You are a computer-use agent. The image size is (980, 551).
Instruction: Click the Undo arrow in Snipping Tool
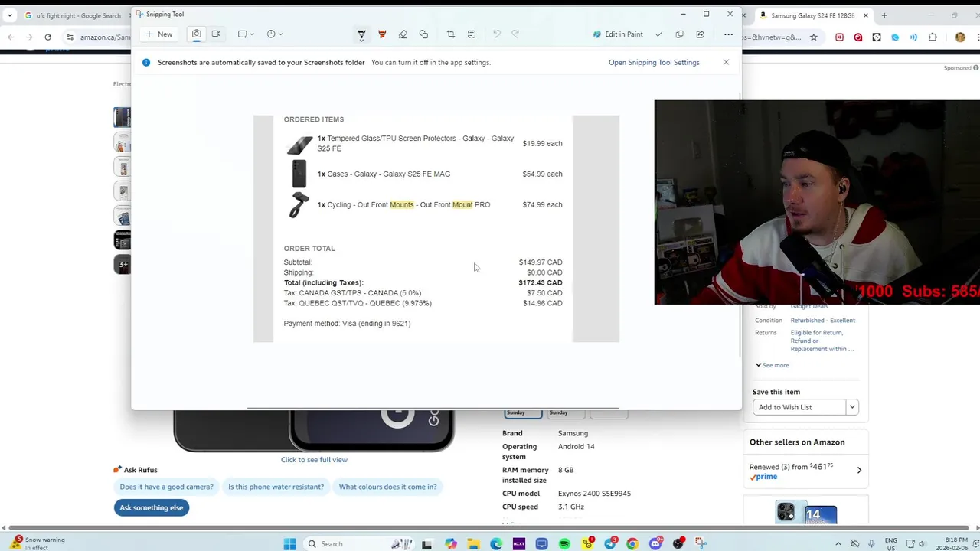pyautogui.click(x=496, y=34)
